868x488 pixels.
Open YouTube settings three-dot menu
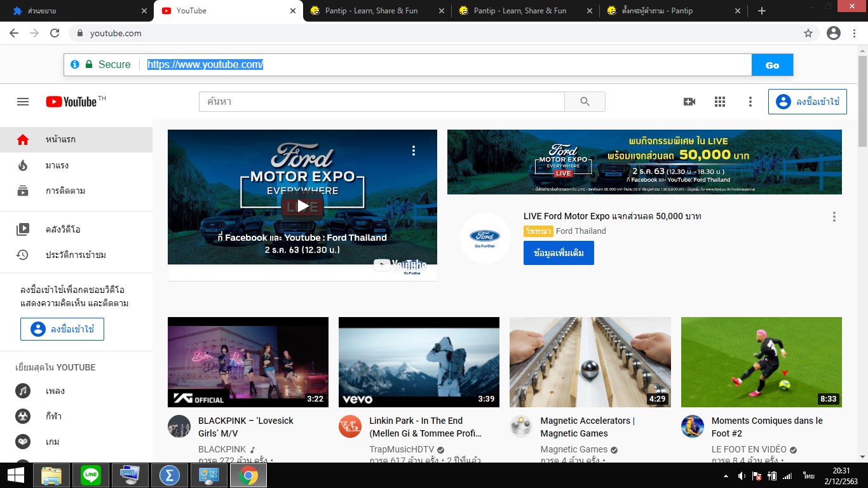750,102
